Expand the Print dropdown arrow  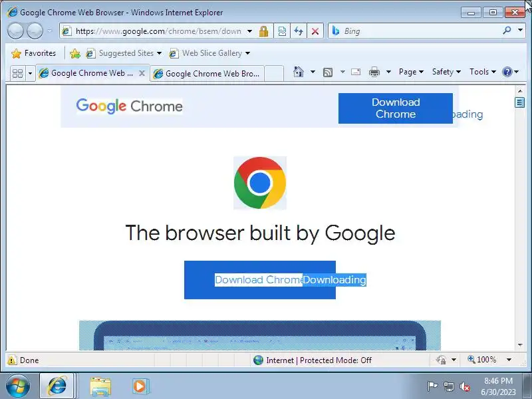tap(388, 72)
